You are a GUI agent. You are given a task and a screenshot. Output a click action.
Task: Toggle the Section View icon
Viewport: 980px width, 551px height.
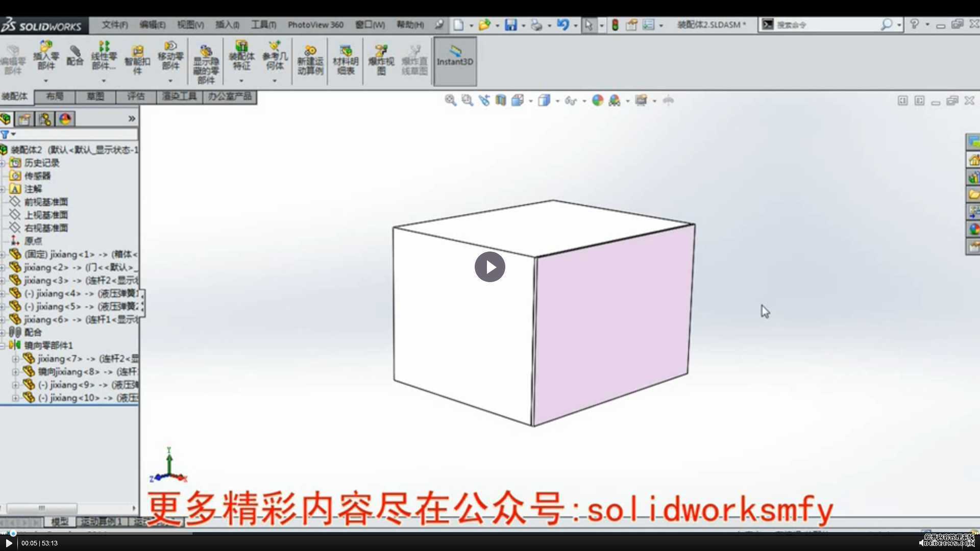pos(501,101)
